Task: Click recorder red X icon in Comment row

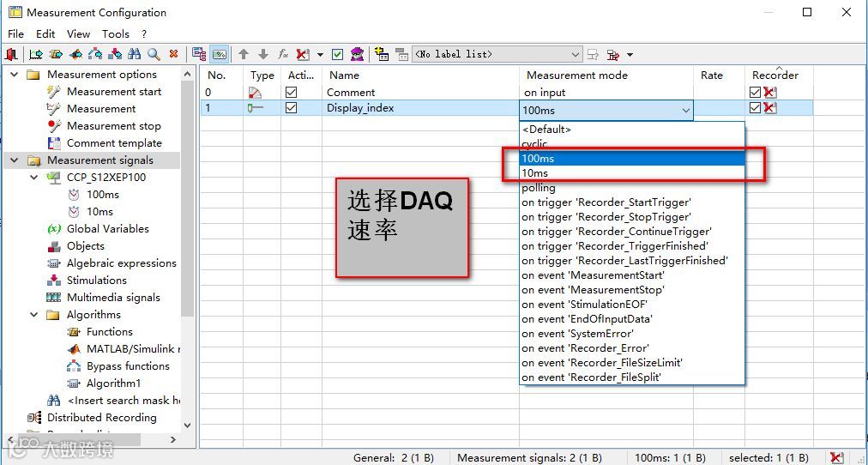Action: (769, 93)
